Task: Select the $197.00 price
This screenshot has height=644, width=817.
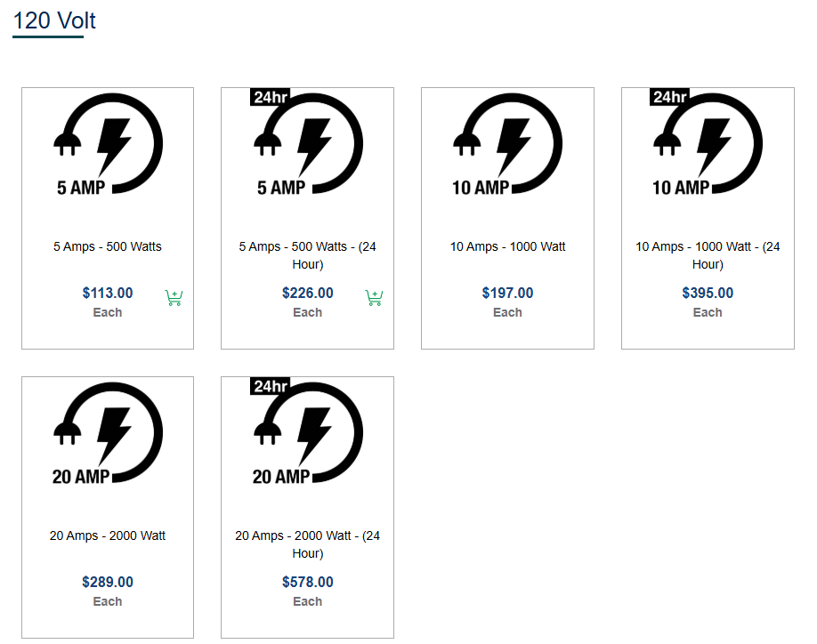Action: pos(507,293)
